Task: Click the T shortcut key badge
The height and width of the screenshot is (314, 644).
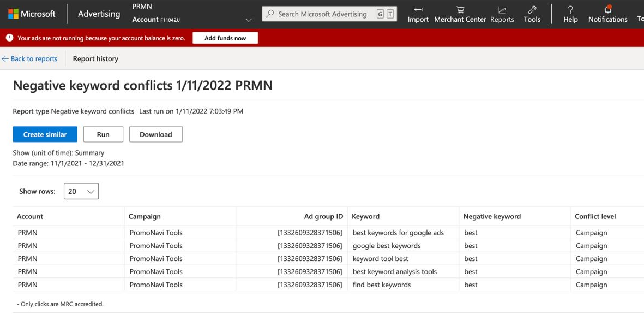Action: coord(390,14)
